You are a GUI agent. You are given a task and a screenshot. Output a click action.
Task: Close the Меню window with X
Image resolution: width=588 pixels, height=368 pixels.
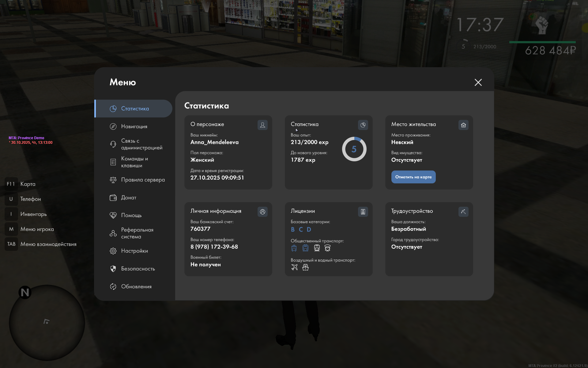[478, 82]
